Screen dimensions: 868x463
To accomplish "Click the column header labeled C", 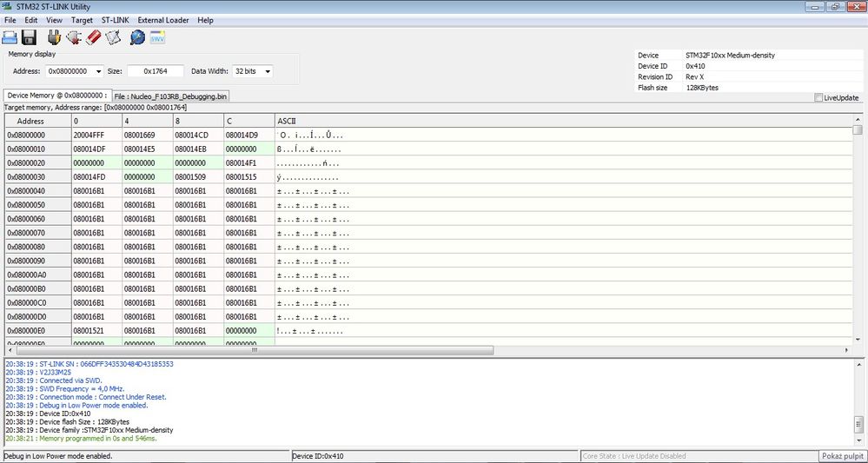I will 249,121.
